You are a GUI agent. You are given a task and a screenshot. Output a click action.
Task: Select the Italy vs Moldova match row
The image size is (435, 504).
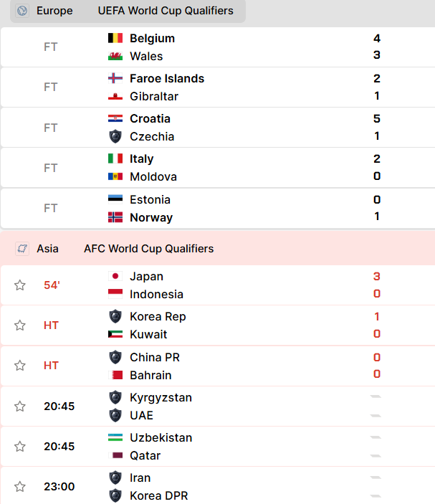pos(218,168)
